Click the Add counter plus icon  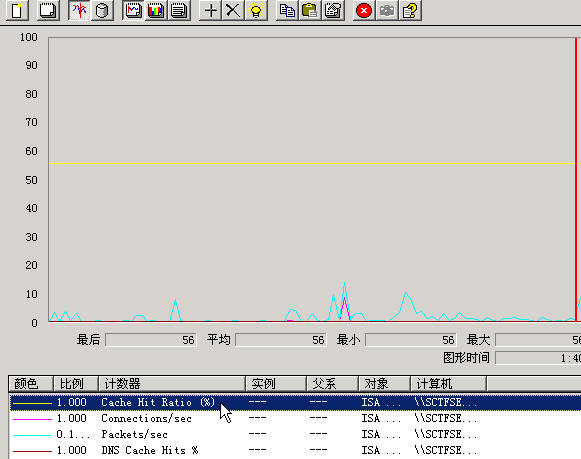[x=210, y=10]
